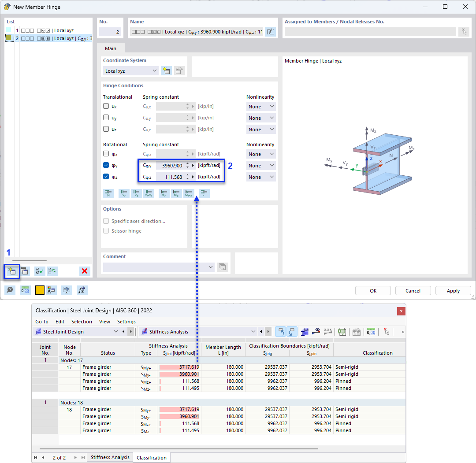Viewport: 476px width, 463px height.
Task: Switch to Stiffness Analysis bottom tab
Action: [110, 457]
